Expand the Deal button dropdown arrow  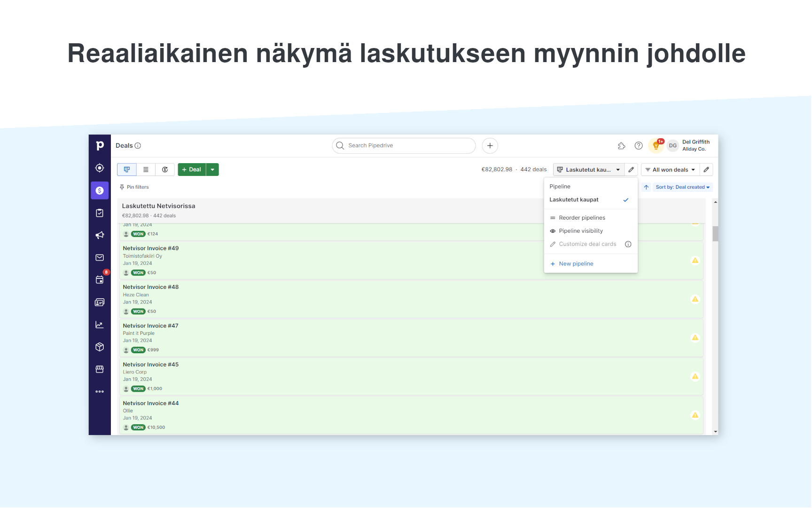[x=212, y=169]
